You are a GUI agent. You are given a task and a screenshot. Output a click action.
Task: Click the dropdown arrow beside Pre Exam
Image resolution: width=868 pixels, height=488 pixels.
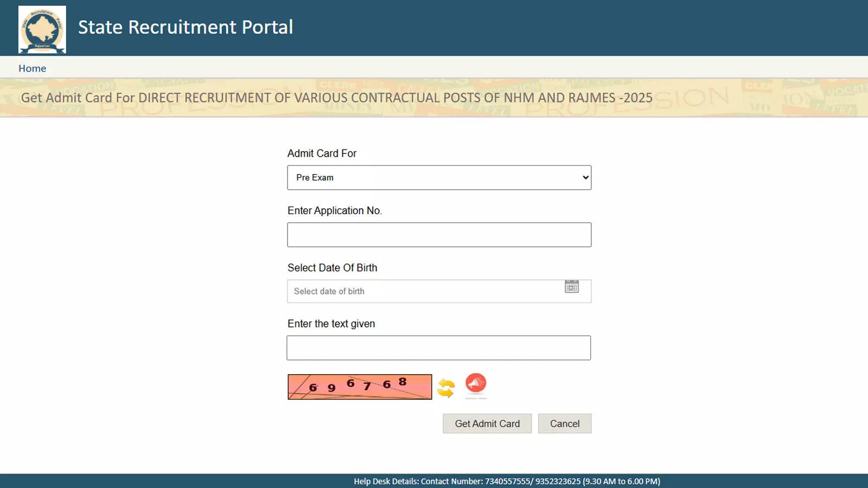pyautogui.click(x=585, y=178)
